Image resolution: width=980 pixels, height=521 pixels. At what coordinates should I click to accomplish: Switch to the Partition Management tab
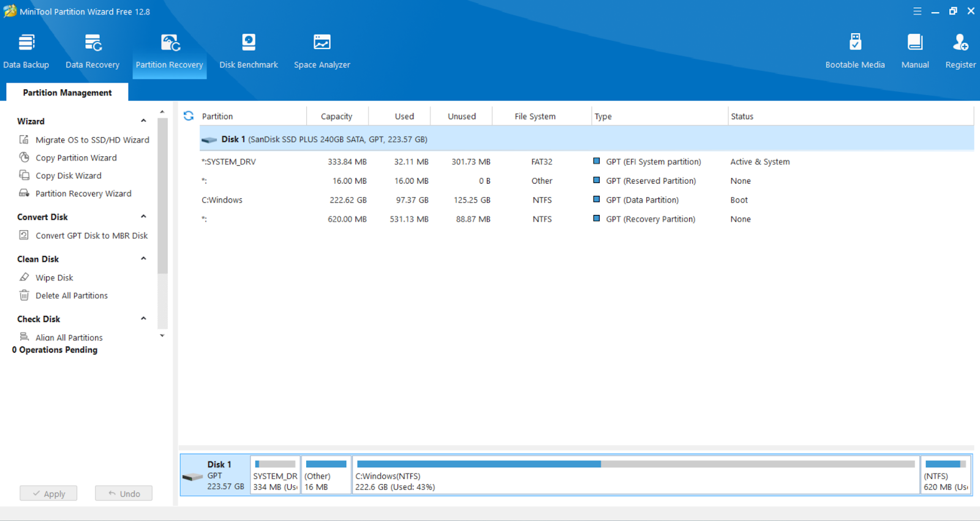67,92
